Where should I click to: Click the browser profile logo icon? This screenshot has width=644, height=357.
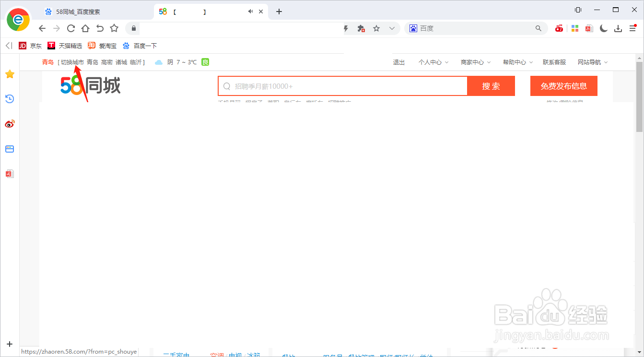[18, 19]
